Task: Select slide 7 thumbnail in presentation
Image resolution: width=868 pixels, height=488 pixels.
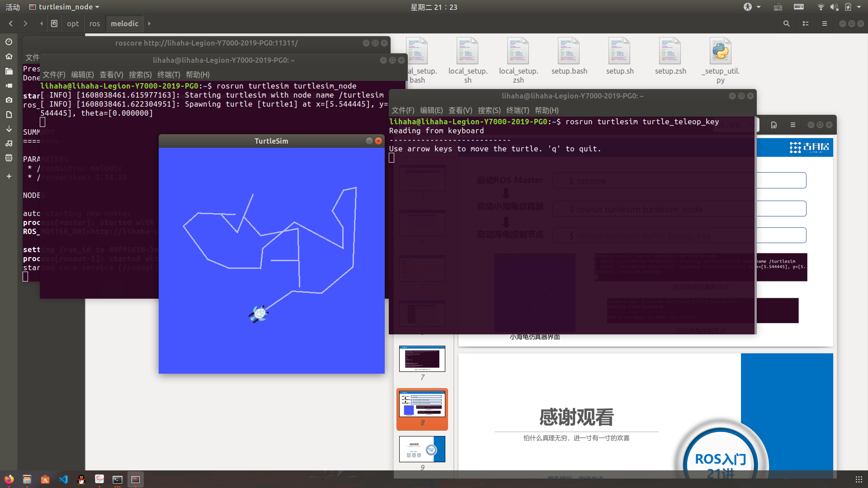Action: point(422,359)
